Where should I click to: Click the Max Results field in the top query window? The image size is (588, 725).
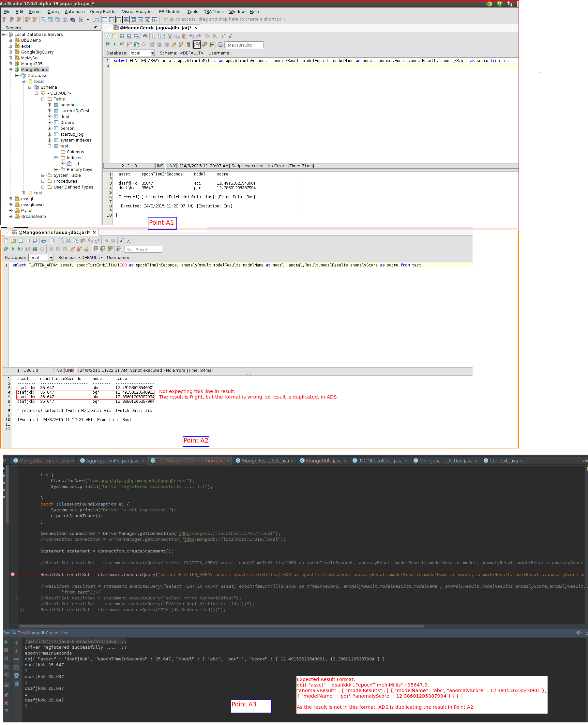click(245, 45)
